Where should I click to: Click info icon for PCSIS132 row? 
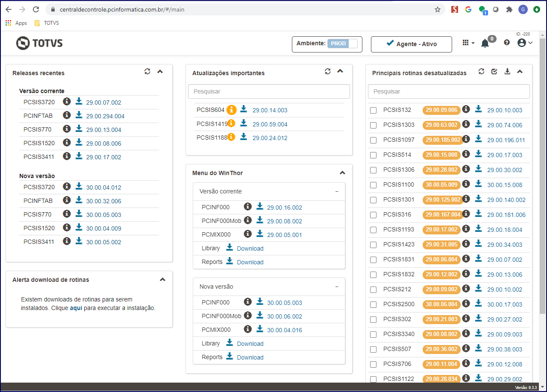pos(466,109)
